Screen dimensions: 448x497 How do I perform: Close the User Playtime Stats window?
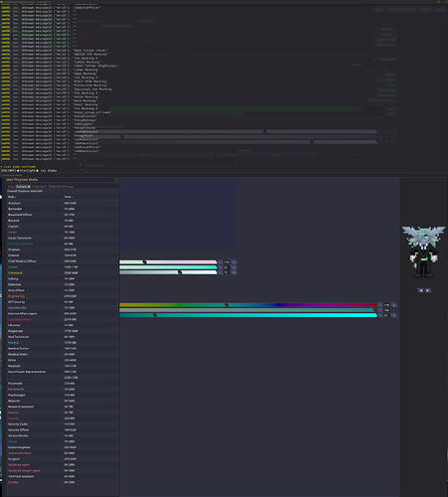point(116,180)
